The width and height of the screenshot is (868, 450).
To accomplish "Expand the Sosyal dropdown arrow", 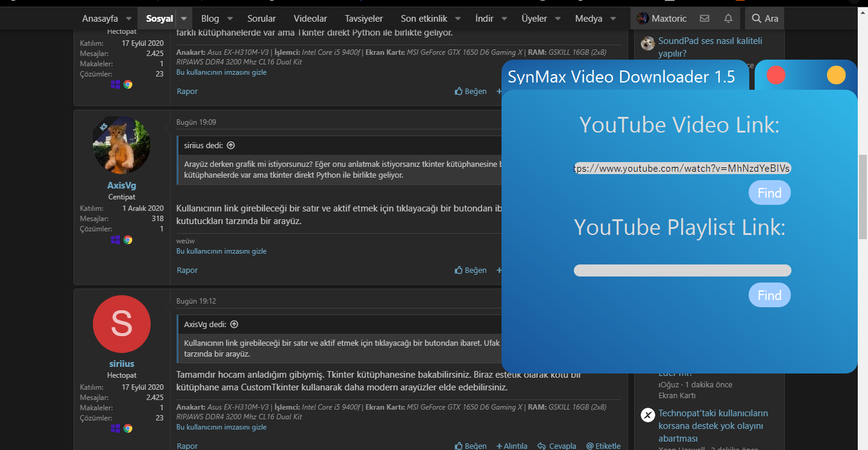I will (x=184, y=19).
